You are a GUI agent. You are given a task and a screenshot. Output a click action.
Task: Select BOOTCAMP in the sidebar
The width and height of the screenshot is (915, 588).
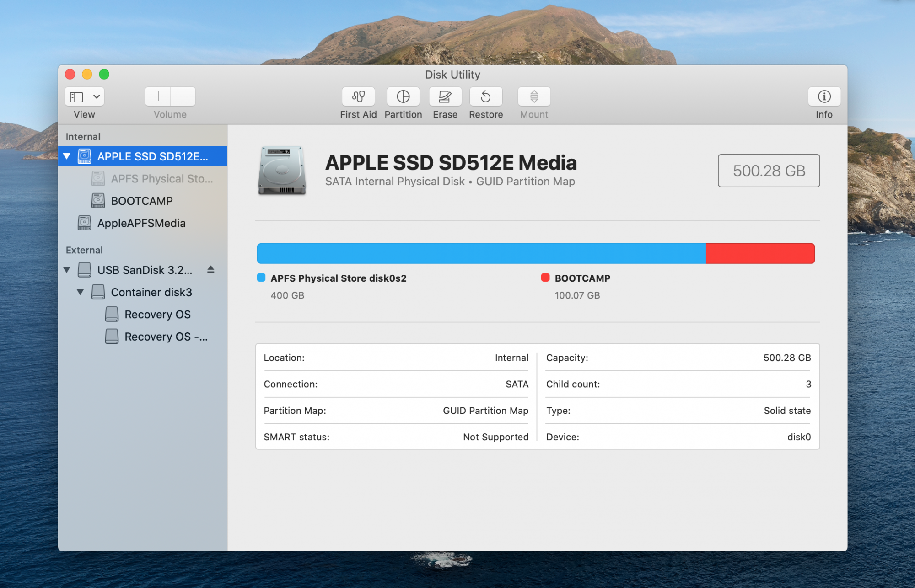[141, 201]
